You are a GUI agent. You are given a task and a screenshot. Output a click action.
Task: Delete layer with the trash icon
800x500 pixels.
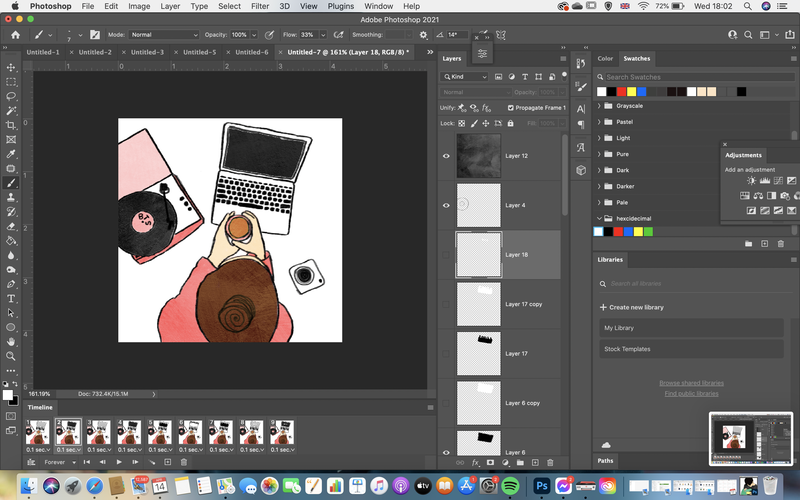[550, 462]
